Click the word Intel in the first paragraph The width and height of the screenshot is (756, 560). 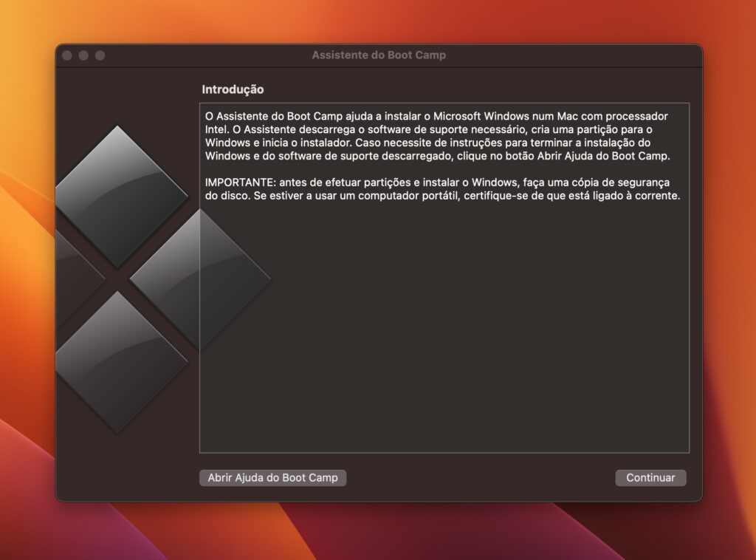[x=216, y=130]
